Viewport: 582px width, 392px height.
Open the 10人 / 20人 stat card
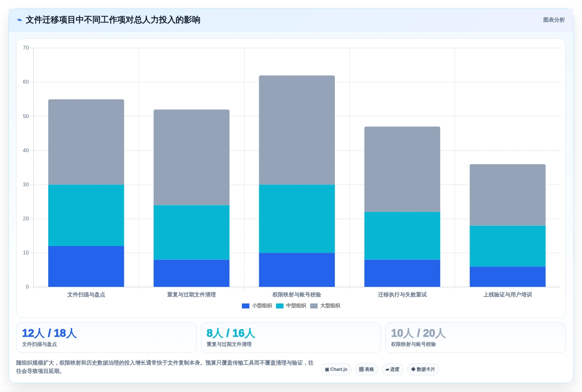476,338
